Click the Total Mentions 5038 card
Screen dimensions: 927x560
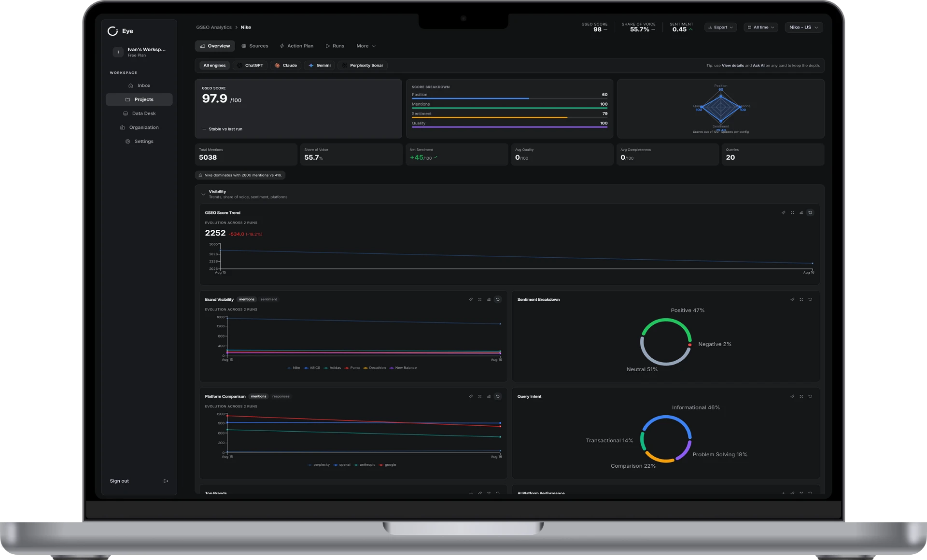246,154
